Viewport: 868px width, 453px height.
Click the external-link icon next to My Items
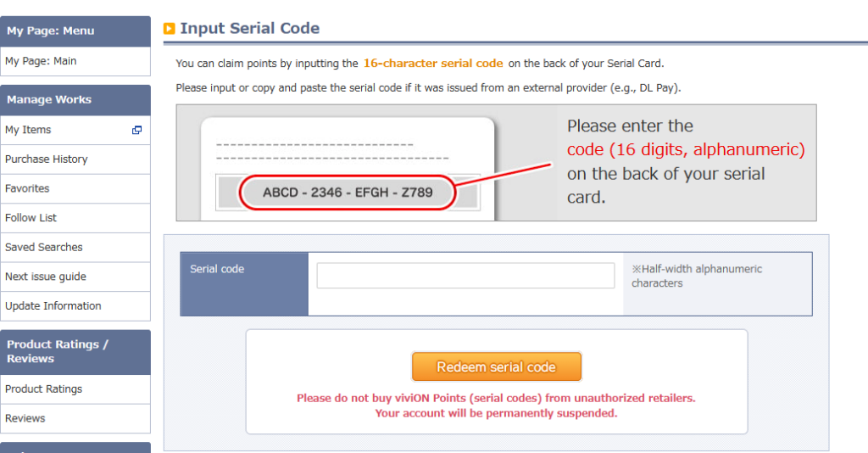tap(136, 130)
